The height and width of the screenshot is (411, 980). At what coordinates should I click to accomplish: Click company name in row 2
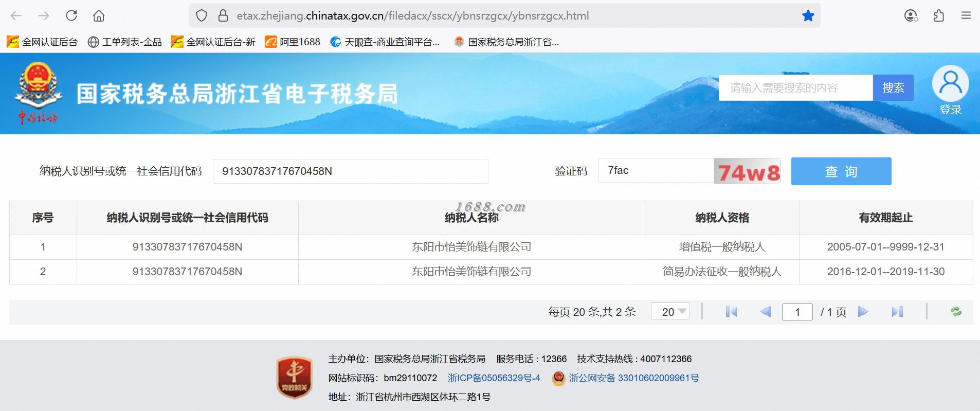[x=471, y=272]
